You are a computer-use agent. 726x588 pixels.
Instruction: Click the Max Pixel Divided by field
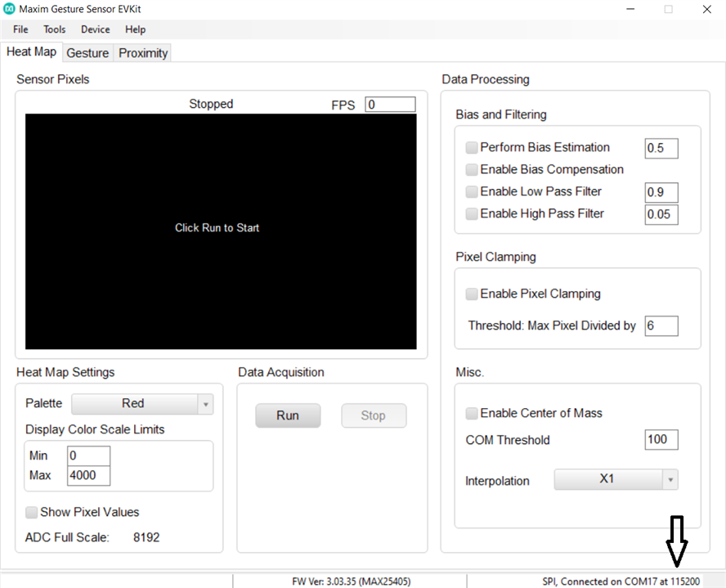pyautogui.click(x=661, y=326)
